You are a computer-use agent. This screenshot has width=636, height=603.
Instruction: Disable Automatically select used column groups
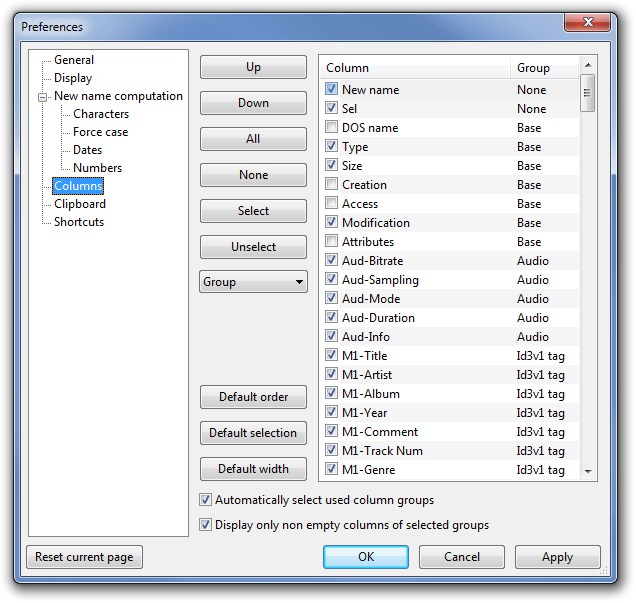(205, 500)
